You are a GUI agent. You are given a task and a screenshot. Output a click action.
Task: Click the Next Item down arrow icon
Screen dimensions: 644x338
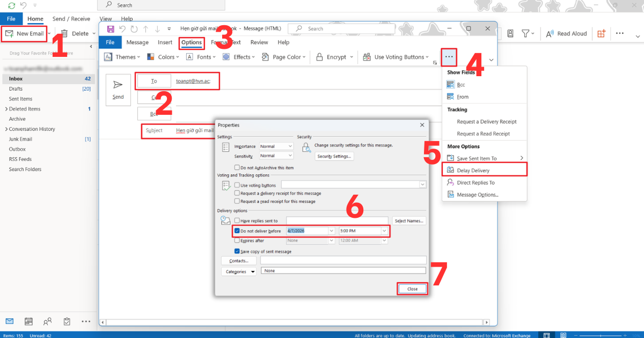click(x=157, y=28)
